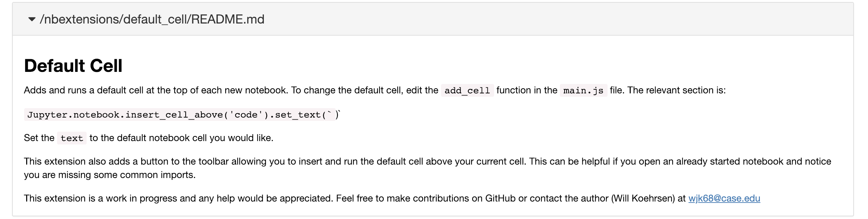This screenshot has width=868, height=219.
Task: Select the word GitHub in the last paragraph
Action: pos(501,199)
